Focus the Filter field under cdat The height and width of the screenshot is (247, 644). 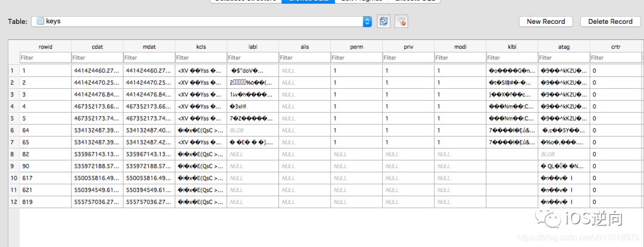[97, 58]
